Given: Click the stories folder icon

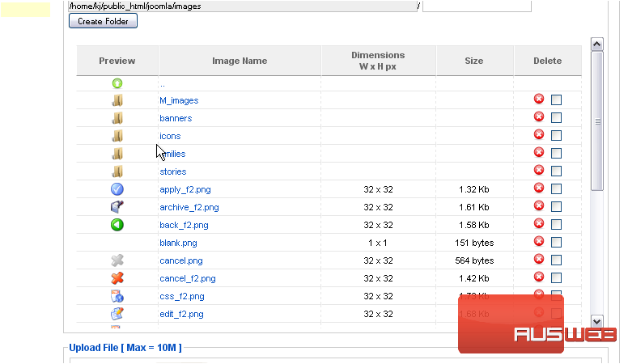Looking at the screenshot, I should (x=117, y=171).
